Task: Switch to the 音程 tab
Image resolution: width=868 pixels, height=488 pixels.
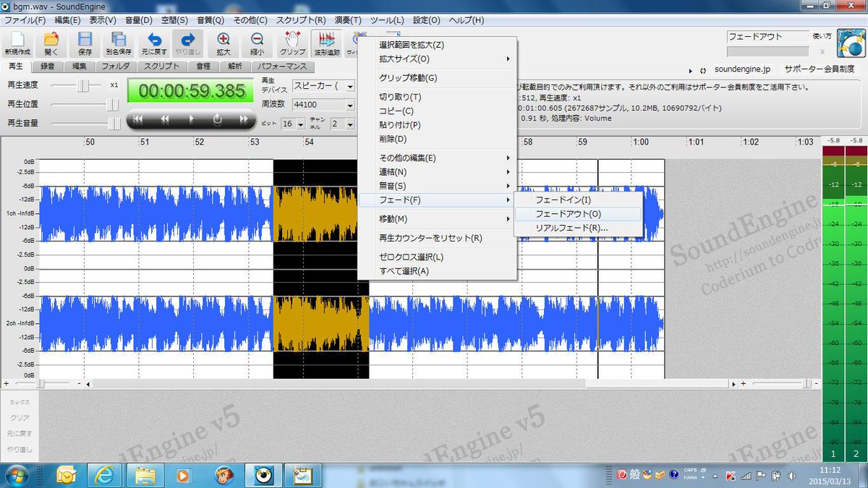Action: coord(203,67)
